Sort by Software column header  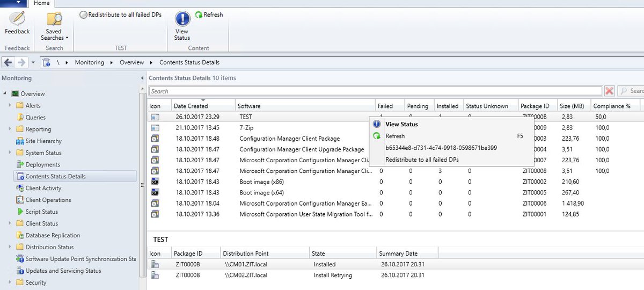305,106
